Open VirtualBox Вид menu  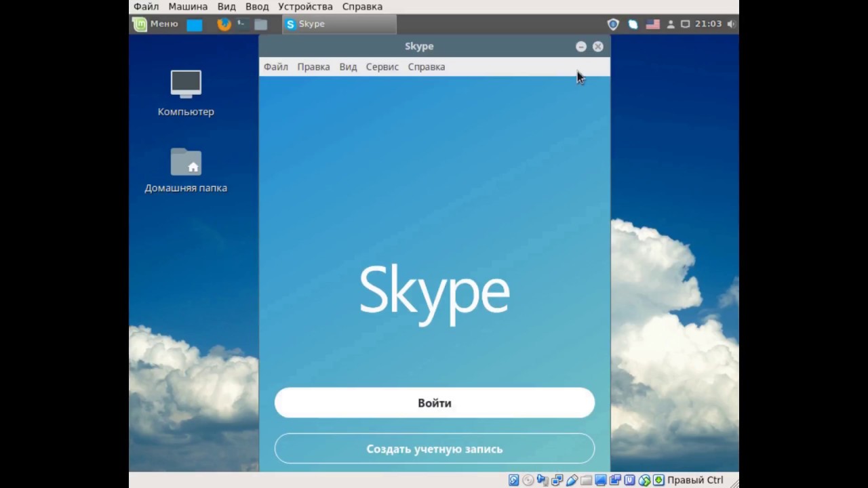226,7
